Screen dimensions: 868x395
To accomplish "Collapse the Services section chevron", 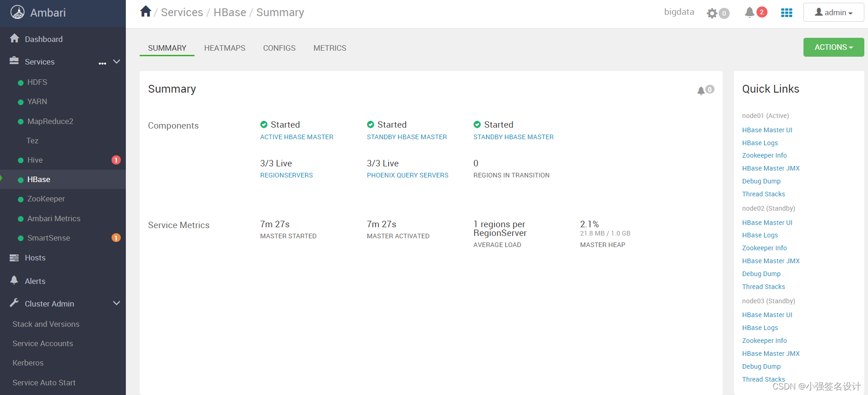I will (117, 61).
